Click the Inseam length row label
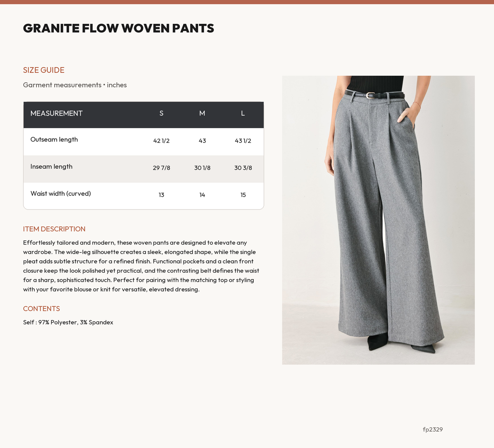The image size is (494, 448). 51,166
